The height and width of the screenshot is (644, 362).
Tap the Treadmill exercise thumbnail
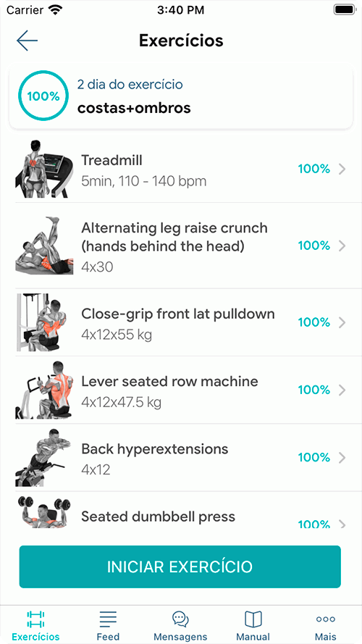(x=45, y=169)
